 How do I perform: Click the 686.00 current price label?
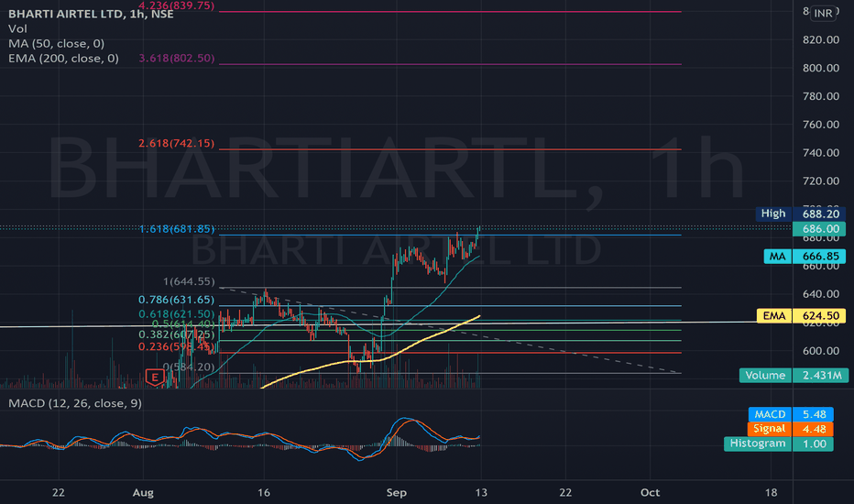coord(819,229)
